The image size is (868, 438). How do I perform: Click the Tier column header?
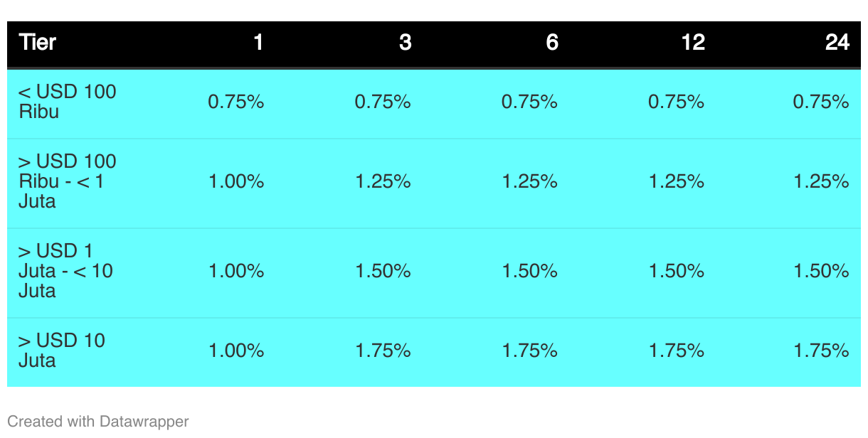pos(38,43)
